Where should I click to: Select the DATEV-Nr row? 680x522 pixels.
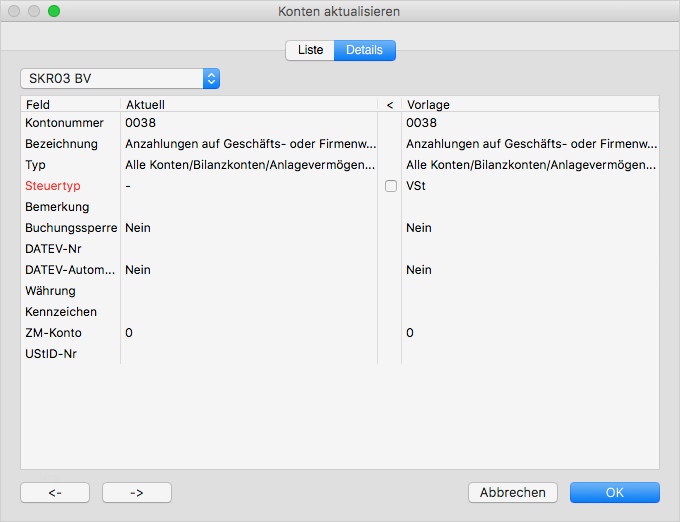[x=54, y=249]
